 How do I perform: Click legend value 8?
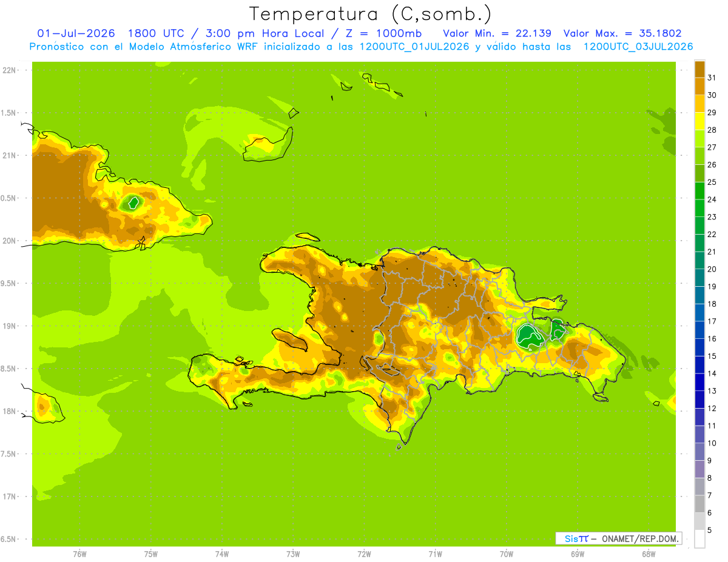pos(710,478)
